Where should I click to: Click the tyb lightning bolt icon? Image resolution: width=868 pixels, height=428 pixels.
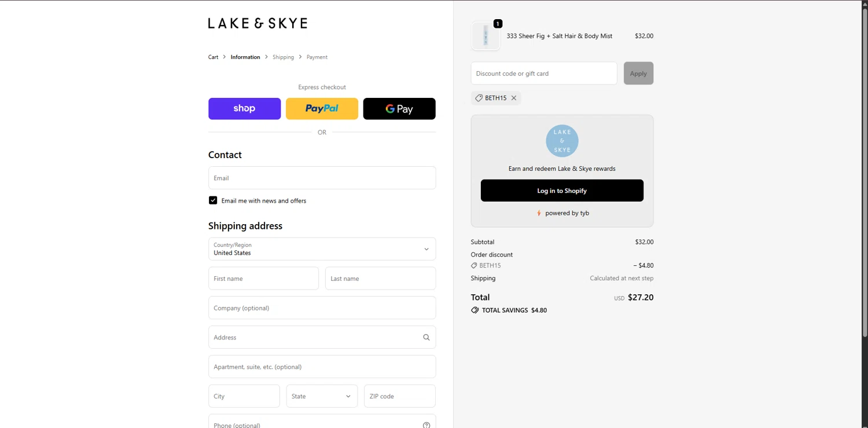(x=539, y=213)
